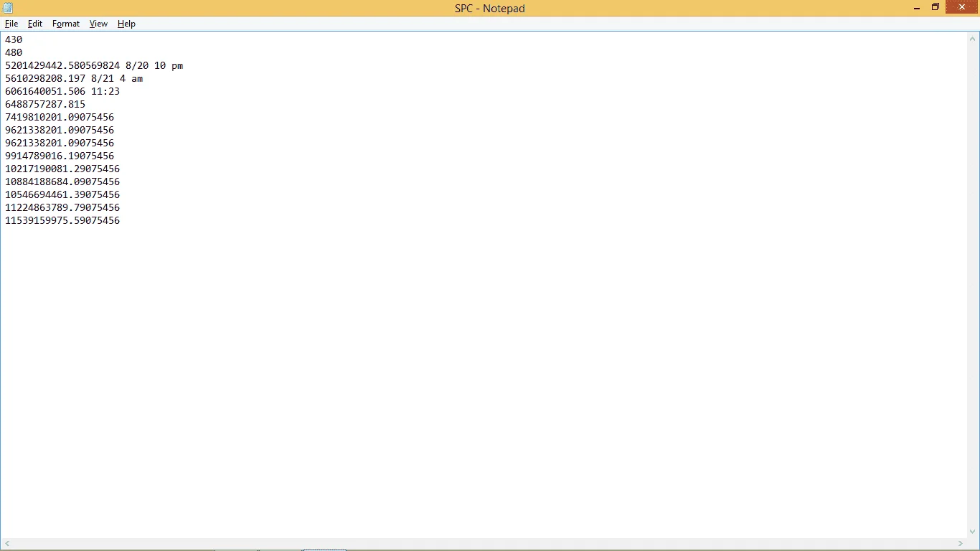Close the SPC Notepad window
This screenshot has height=551, width=980.
click(962, 7)
